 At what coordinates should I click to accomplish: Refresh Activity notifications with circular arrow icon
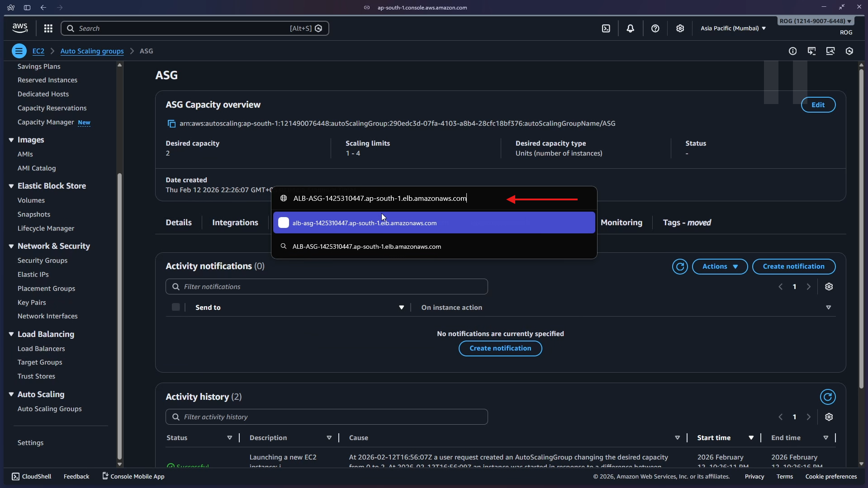(680, 266)
